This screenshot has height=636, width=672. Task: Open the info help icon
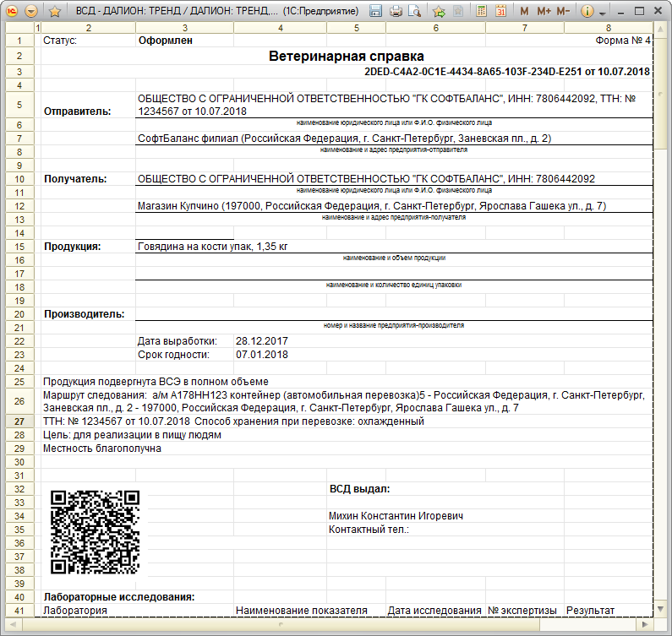[x=587, y=11]
